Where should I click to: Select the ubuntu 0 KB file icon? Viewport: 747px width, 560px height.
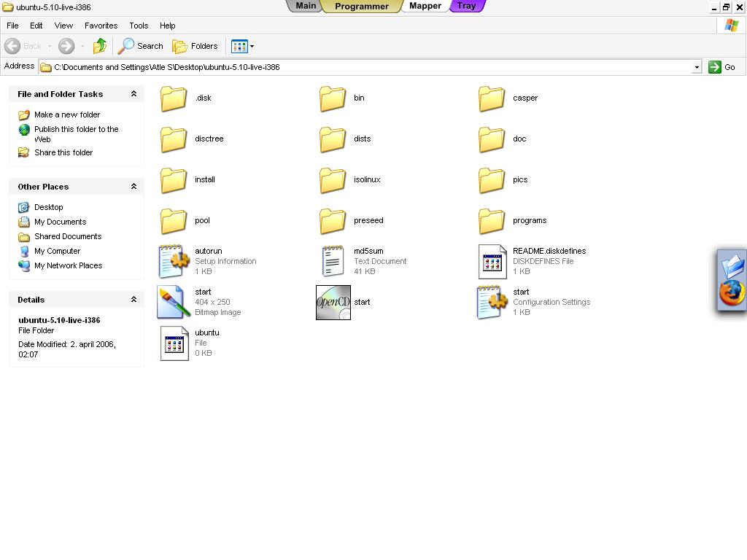(x=174, y=343)
